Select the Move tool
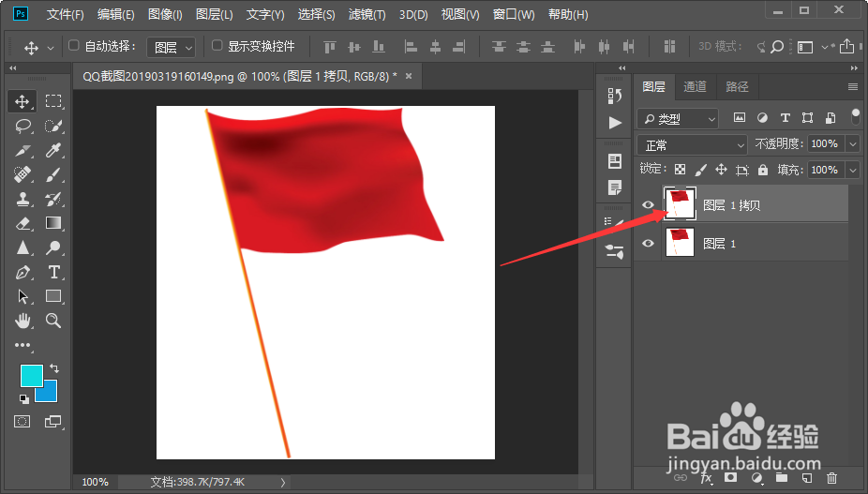 coord(22,101)
